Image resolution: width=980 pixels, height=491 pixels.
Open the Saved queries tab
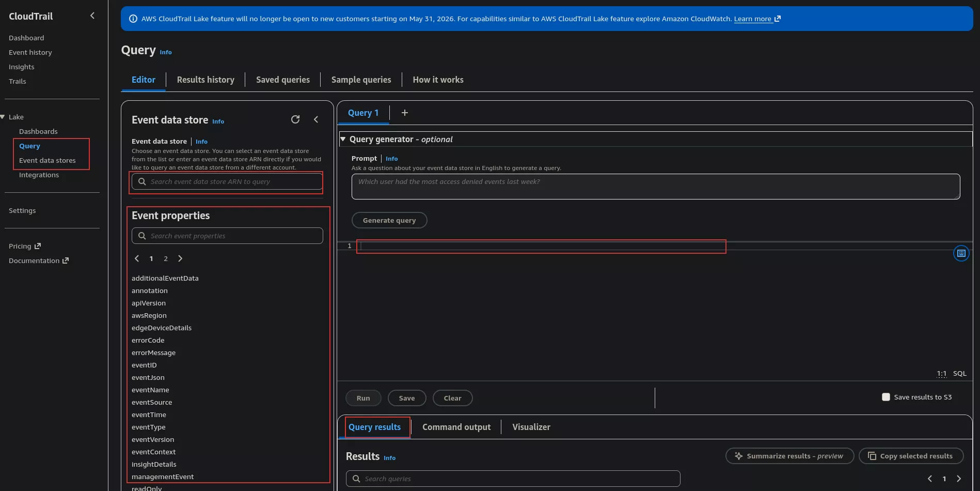[x=283, y=80]
